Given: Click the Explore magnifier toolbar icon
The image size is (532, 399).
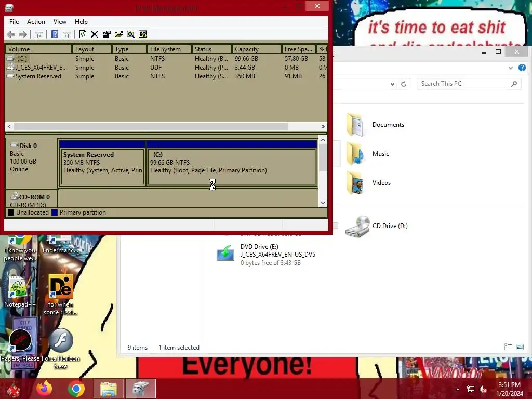Looking at the screenshot, I should (x=130, y=34).
